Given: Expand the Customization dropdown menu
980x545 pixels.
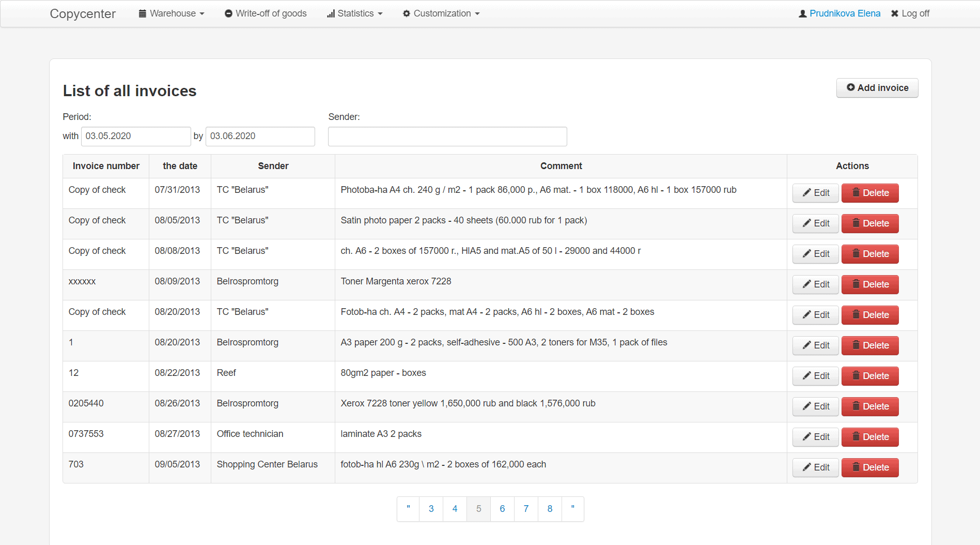Looking at the screenshot, I should point(441,13).
